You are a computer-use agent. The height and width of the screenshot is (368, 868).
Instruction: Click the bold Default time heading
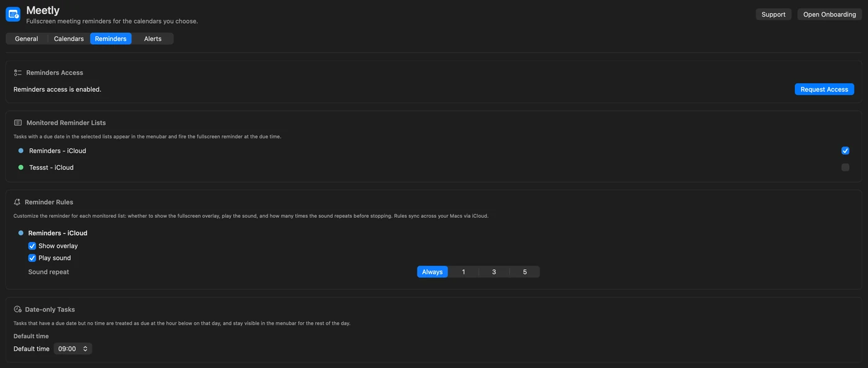(x=31, y=336)
